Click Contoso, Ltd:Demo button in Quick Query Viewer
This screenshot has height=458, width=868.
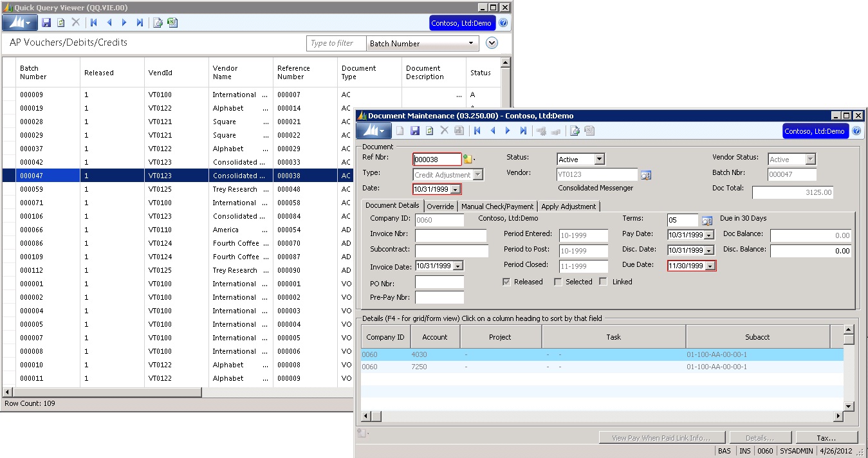pyautogui.click(x=461, y=23)
